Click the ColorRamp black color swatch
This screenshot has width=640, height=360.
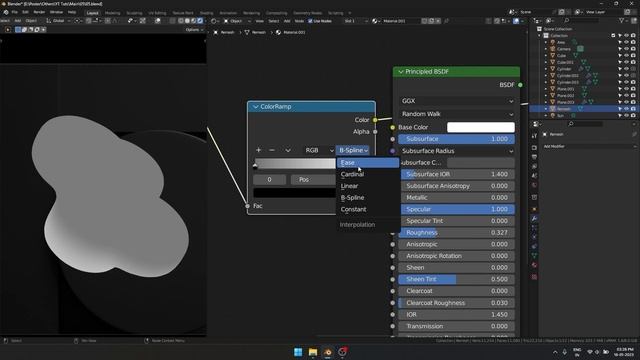(295, 193)
